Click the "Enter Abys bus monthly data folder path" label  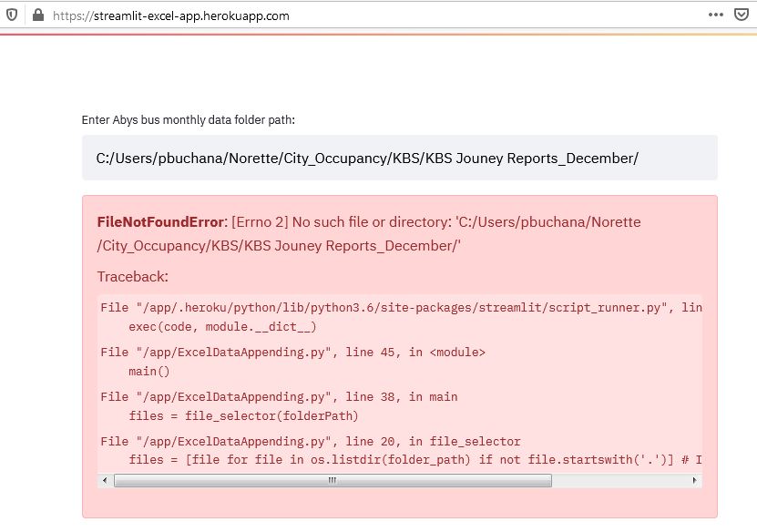pyautogui.click(x=189, y=119)
